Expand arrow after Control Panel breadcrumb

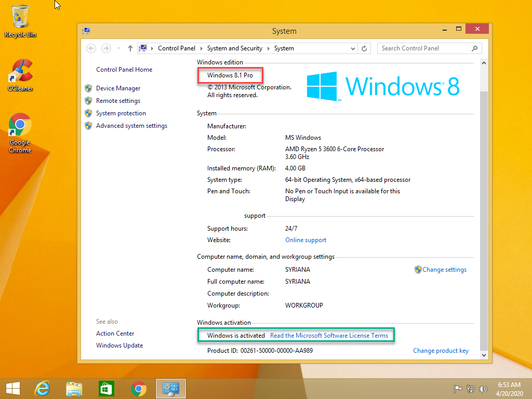pyautogui.click(x=201, y=48)
